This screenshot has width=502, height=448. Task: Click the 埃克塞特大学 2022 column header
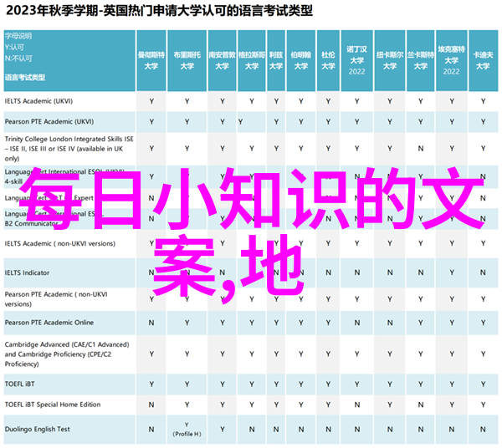click(452, 60)
